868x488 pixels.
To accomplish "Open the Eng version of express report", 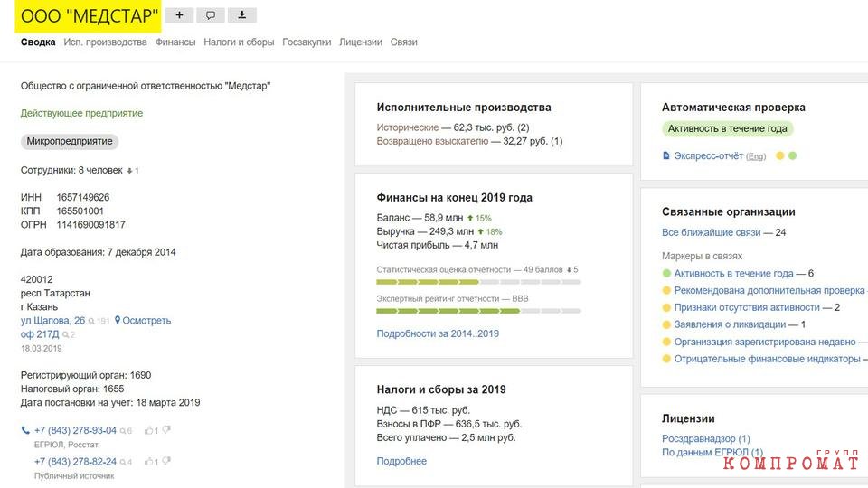I will click(756, 156).
